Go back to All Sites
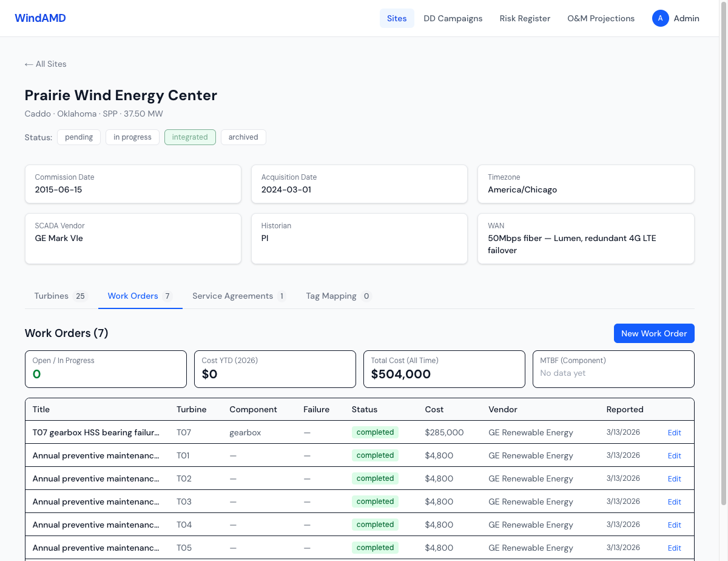 coord(45,64)
